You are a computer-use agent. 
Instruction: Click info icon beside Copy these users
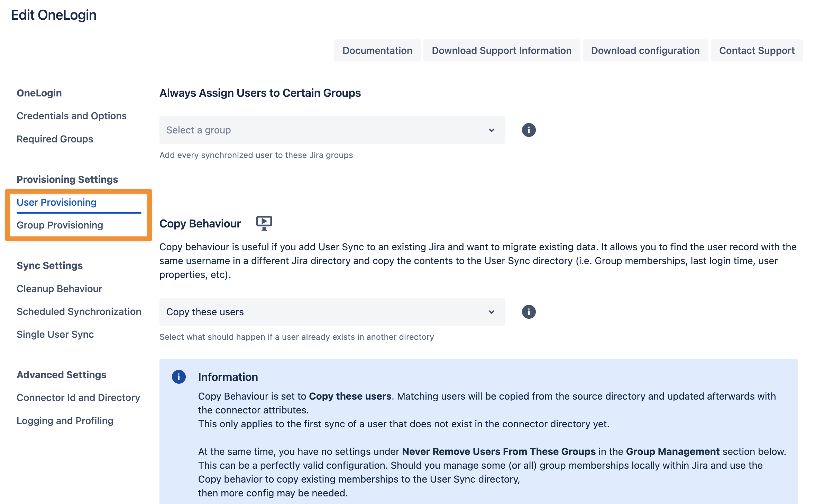point(529,312)
